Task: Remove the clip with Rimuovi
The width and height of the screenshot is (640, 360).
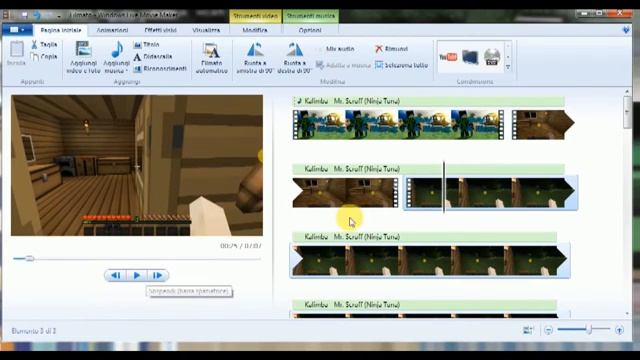Action: pyautogui.click(x=391, y=49)
